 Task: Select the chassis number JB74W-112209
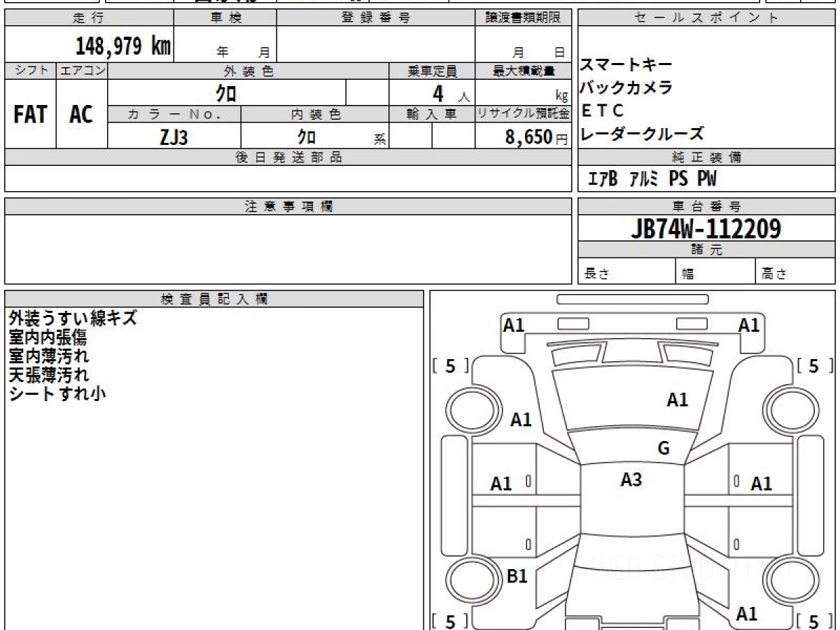pyautogui.click(x=706, y=228)
